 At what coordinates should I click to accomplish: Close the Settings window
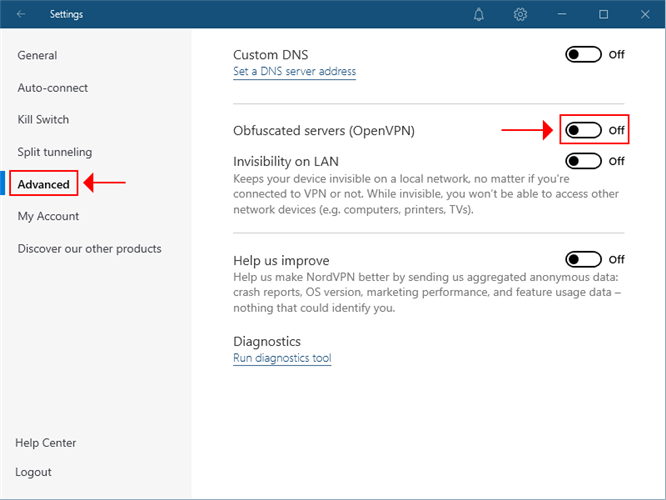pyautogui.click(x=644, y=14)
